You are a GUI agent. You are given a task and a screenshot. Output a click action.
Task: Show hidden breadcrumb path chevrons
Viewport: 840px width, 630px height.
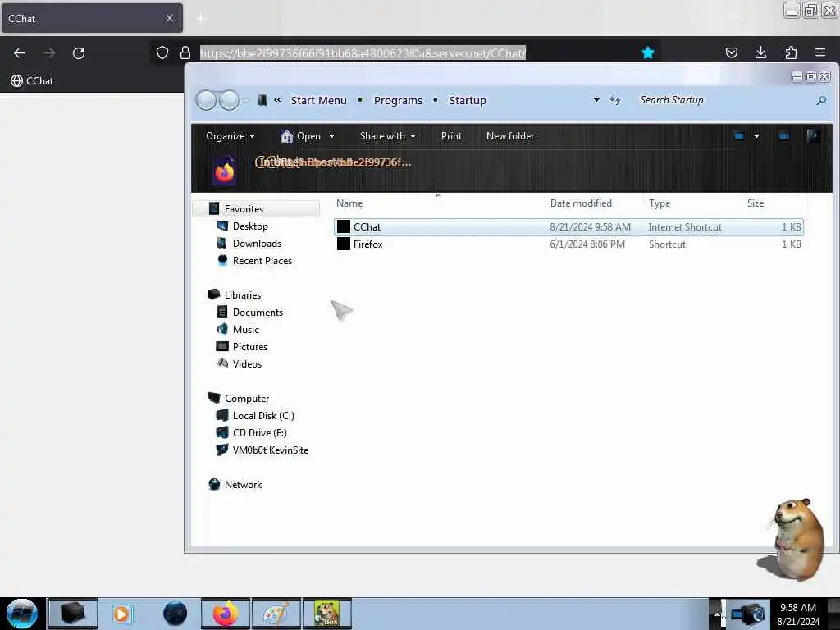(x=277, y=99)
